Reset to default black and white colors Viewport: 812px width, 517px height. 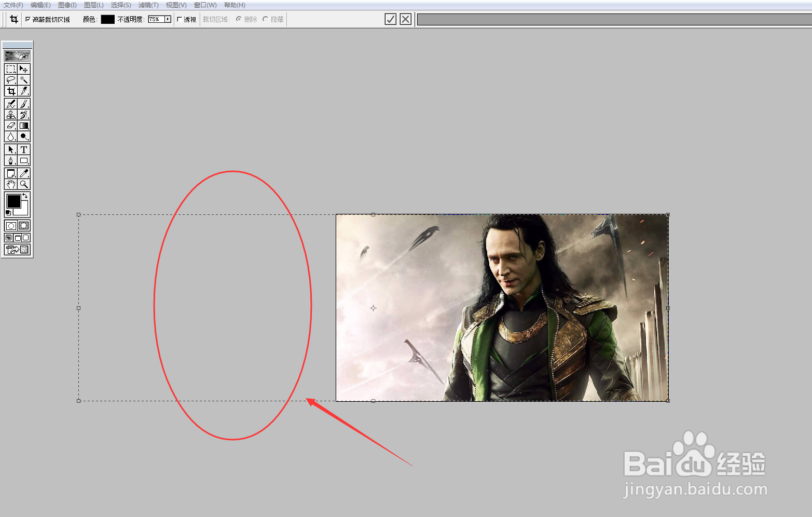click(x=8, y=213)
